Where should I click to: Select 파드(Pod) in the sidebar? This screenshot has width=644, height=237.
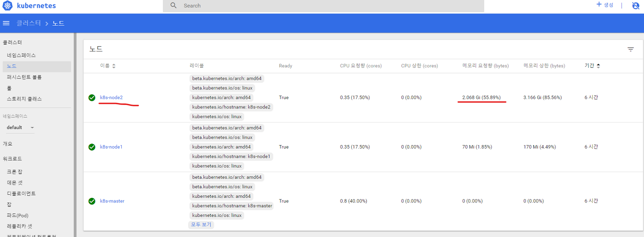click(18, 215)
